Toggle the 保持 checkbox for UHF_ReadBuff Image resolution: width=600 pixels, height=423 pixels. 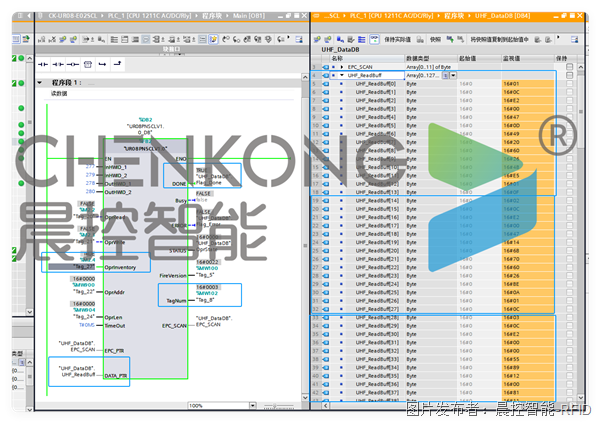point(569,75)
